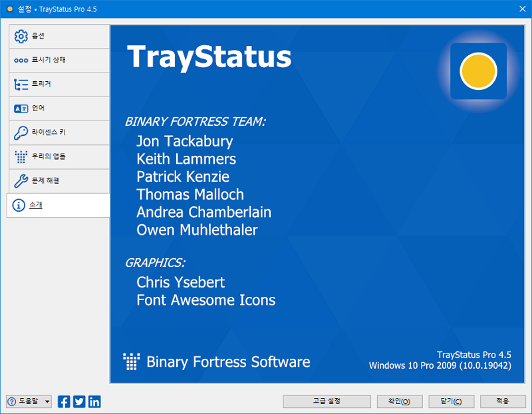Click the name Andrea Chamberlain
Screen dimensions: 532x414
204,212
